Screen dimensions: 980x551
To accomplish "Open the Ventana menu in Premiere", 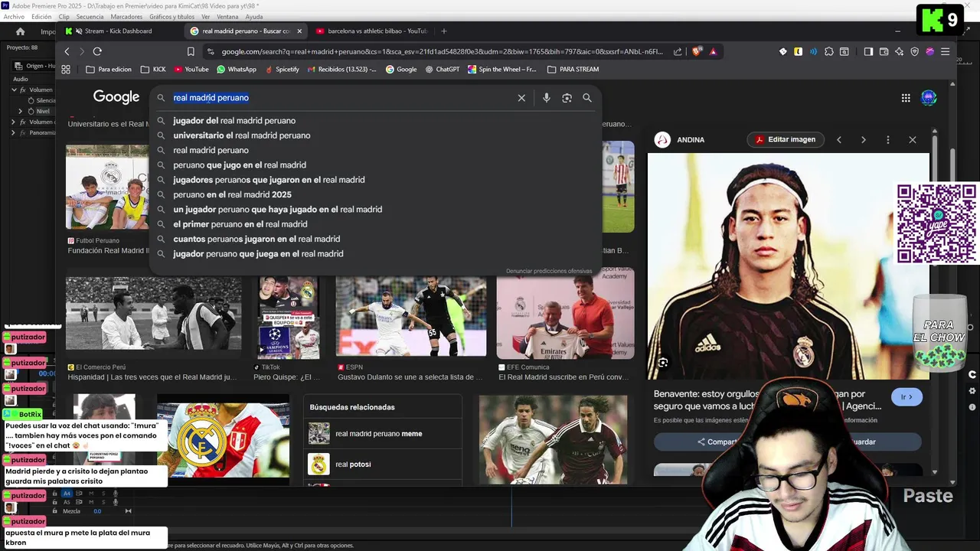I will (x=227, y=17).
